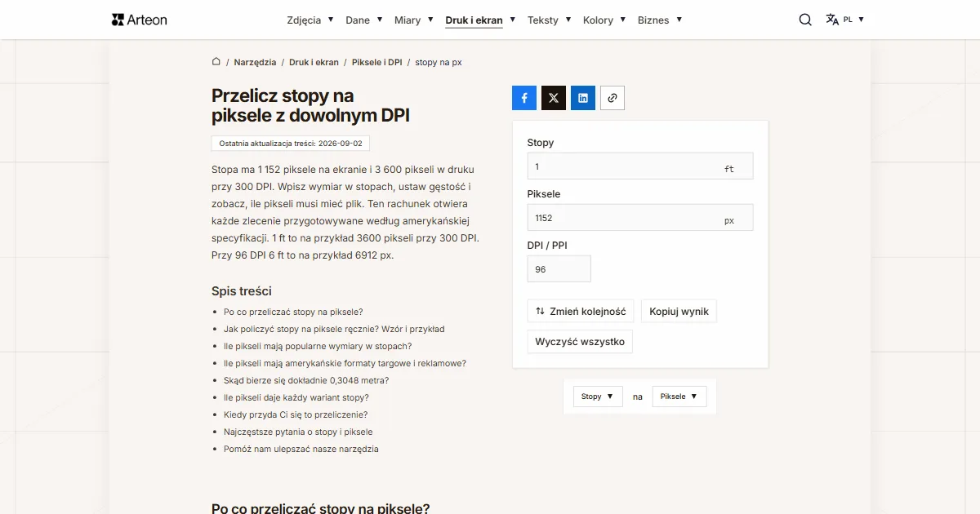Open 'Ile pikseli mają popularne wymiary' link
Viewport: 980px width, 514px height.
coord(318,346)
